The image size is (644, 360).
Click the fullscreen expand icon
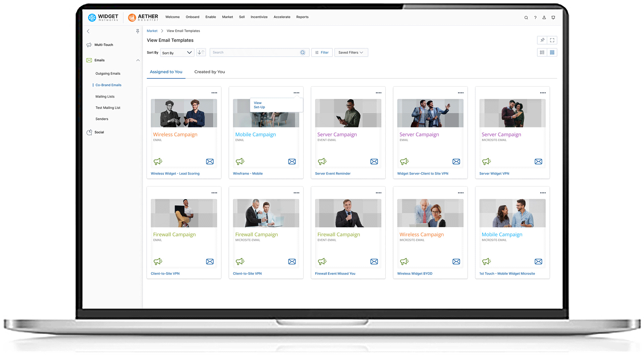click(x=552, y=40)
